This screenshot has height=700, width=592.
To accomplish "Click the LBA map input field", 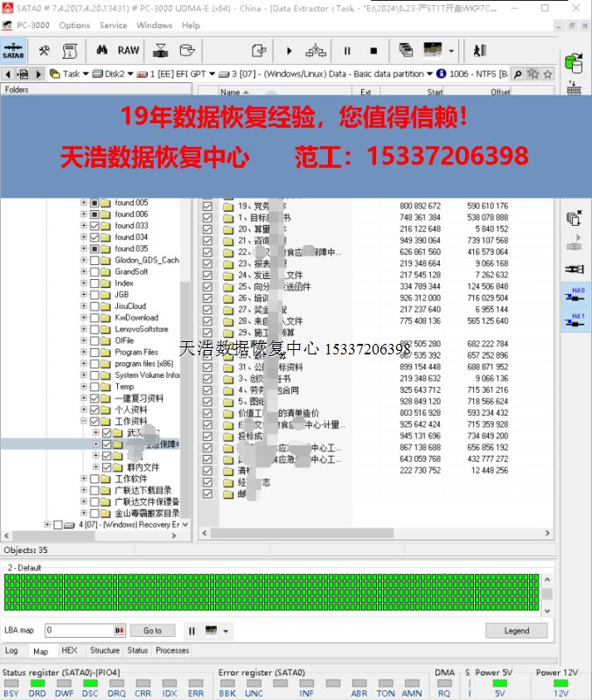I will [x=79, y=630].
